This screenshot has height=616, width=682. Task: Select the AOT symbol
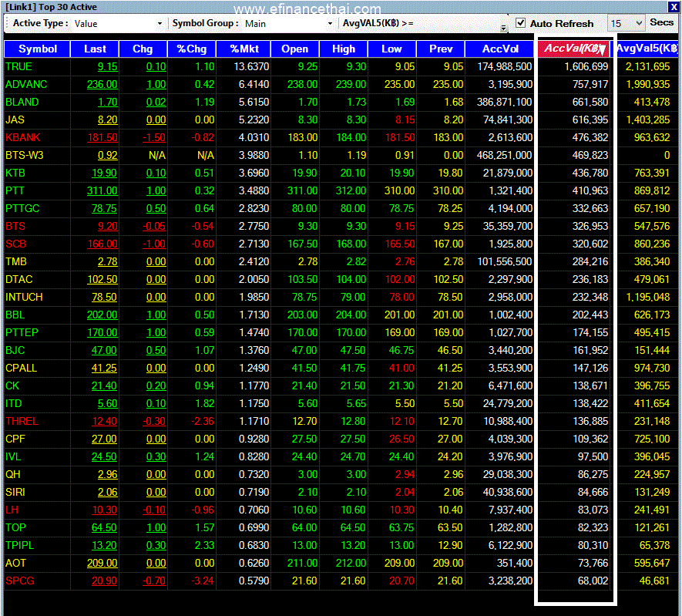[x=15, y=563]
